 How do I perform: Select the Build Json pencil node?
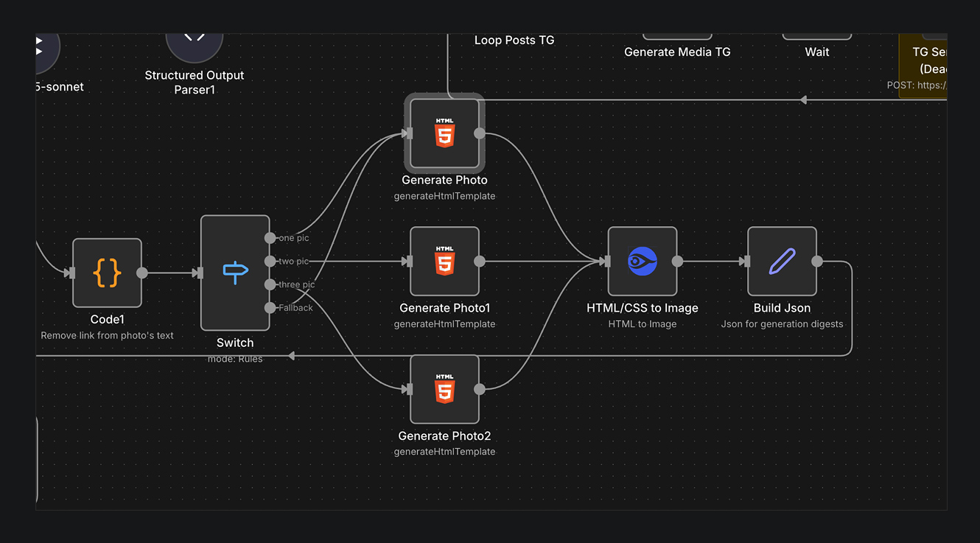coord(782,261)
